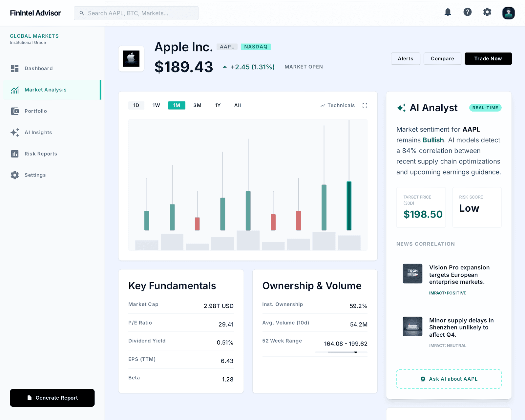Click Inst. Ownership value 59.2%
The height and width of the screenshot is (420, 525).
tap(359, 306)
